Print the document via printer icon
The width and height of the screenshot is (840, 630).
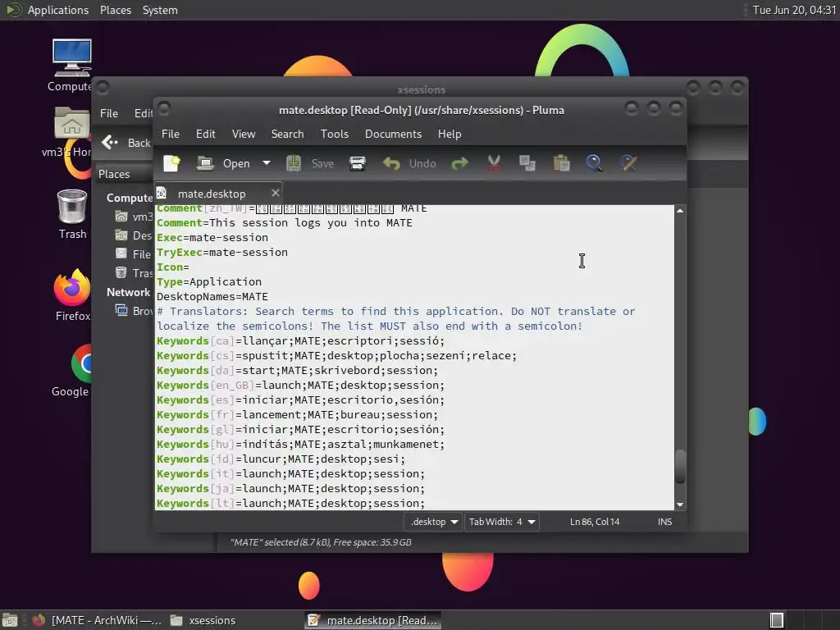(358, 163)
